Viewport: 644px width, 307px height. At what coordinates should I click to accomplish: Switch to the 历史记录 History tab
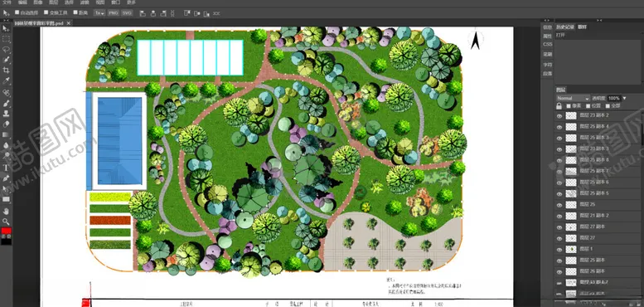coord(565,27)
